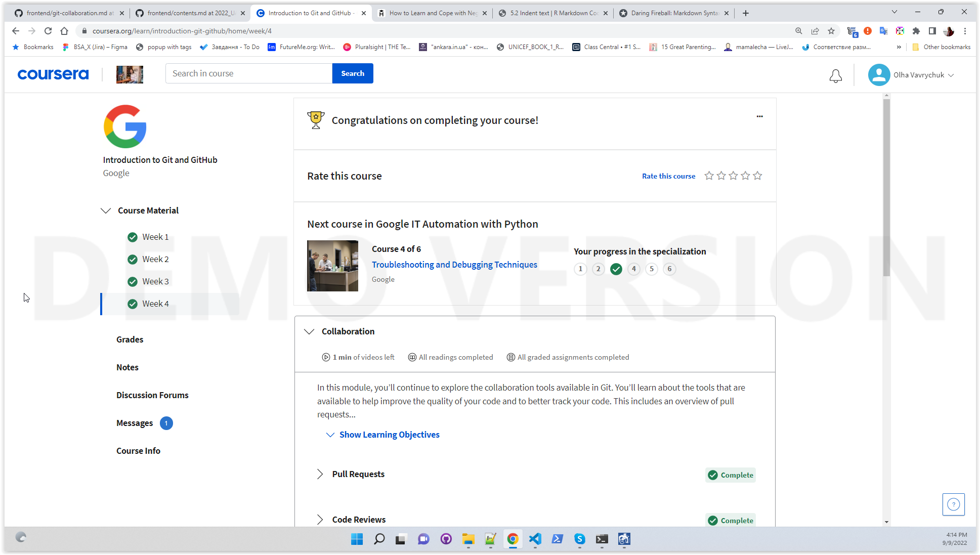Image resolution: width=980 pixels, height=555 pixels.
Task: Expand the Pull Requests completed section
Action: point(320,474)
